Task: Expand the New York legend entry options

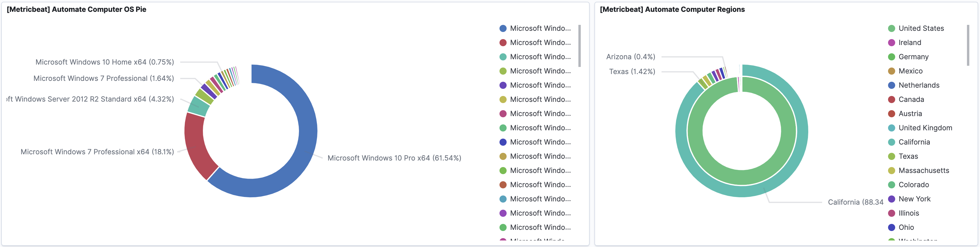Action: 914,199
